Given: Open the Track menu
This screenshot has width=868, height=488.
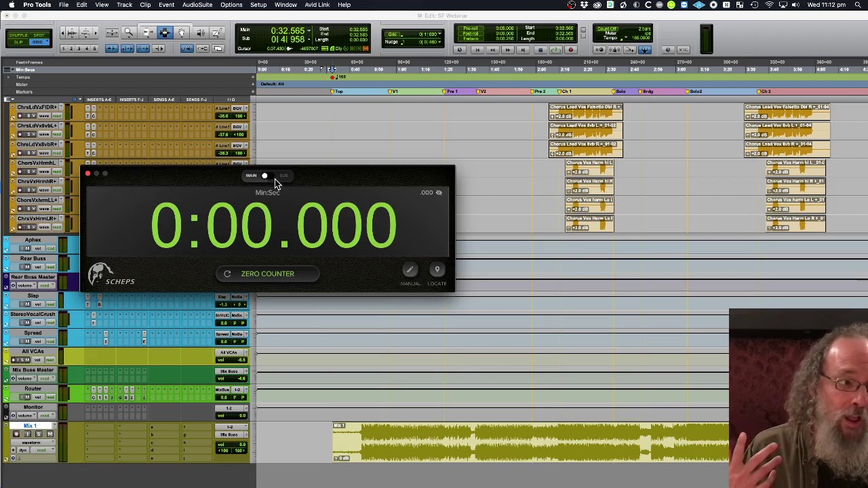Looking at the screenshot, I should (124, 5).
